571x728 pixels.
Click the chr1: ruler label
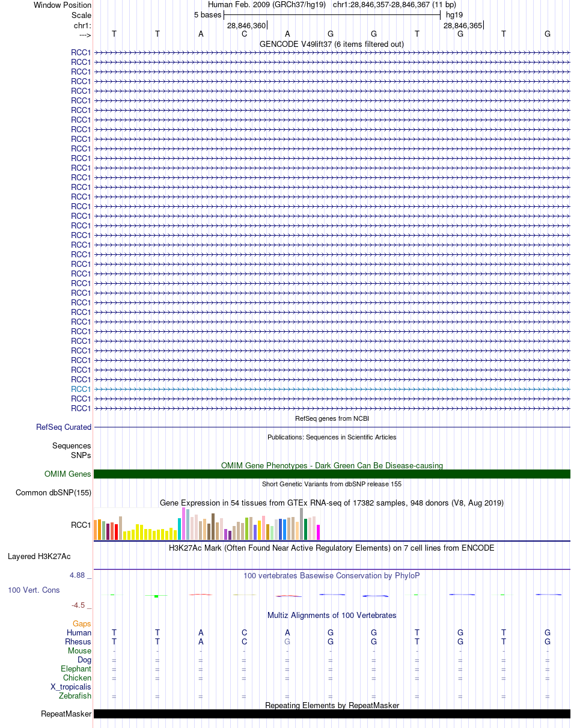[82, 25]
